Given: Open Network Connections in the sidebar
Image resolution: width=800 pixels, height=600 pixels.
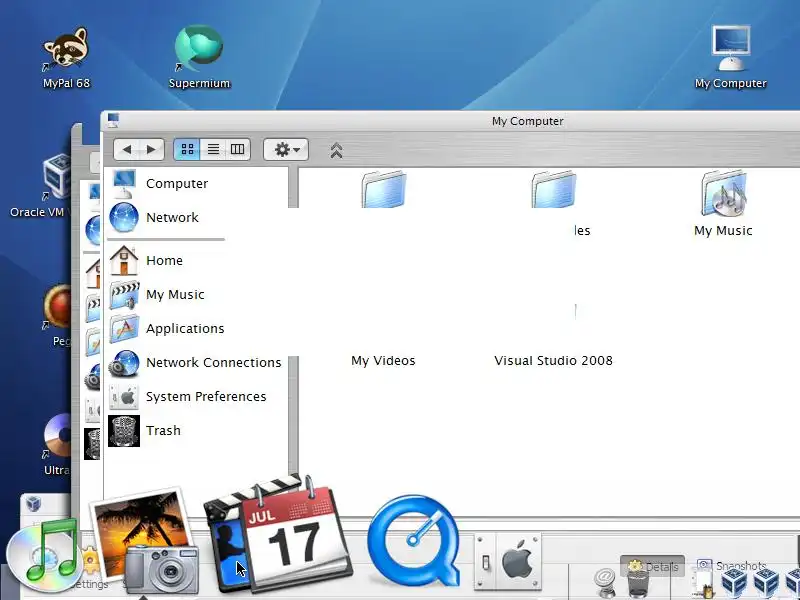Looking at the screenshot, I should pos(195,362).
